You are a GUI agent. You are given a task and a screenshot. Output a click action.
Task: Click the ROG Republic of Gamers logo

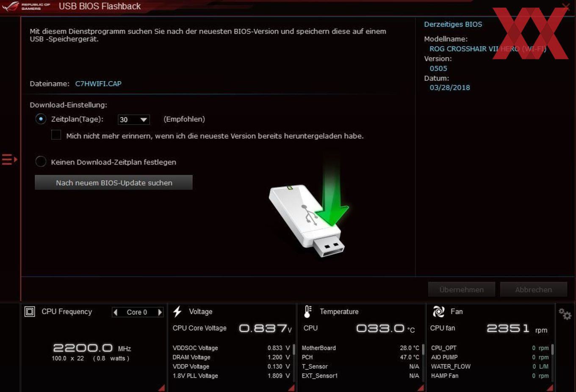click(26, 6)
